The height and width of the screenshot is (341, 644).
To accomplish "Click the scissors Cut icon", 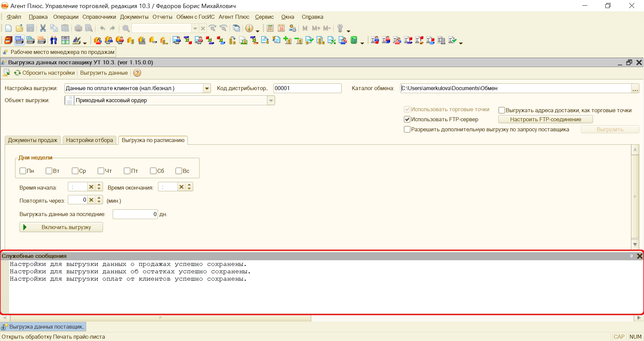I will [43, 28].
